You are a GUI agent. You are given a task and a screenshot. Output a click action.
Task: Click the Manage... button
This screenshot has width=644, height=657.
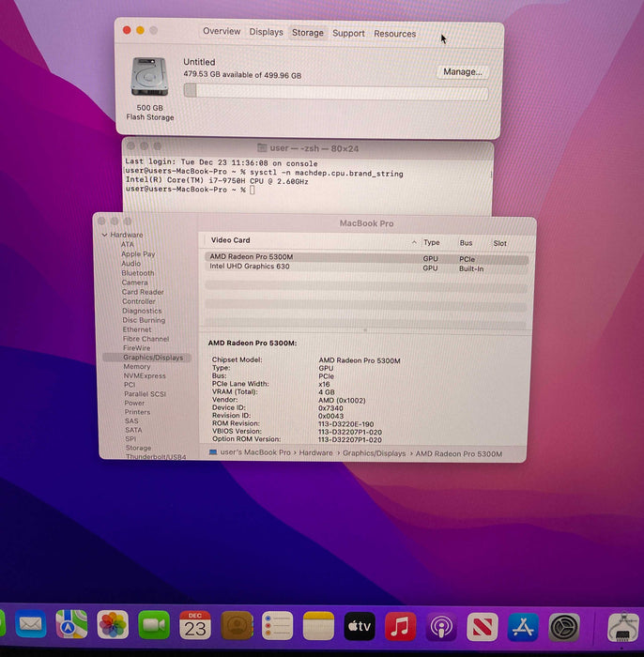(463, 72)
